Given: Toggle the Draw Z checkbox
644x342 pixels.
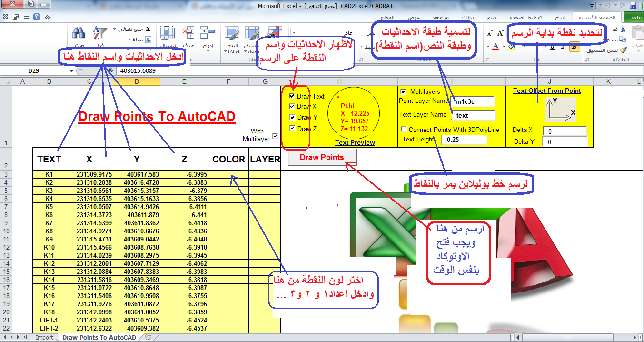Looking at the screenshot, I should pyautogui.click(x=292, y=128).
